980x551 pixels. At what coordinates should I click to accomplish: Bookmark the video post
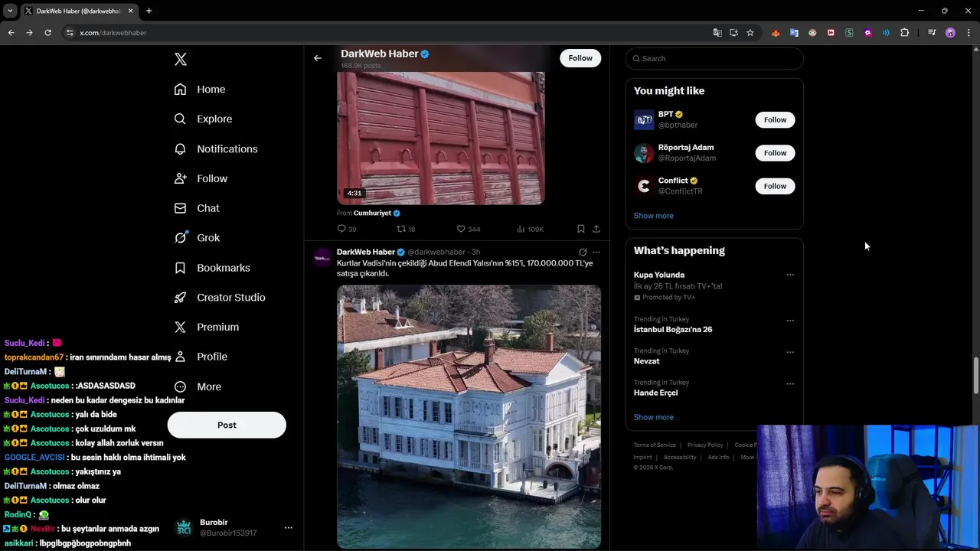click(581, 229)
